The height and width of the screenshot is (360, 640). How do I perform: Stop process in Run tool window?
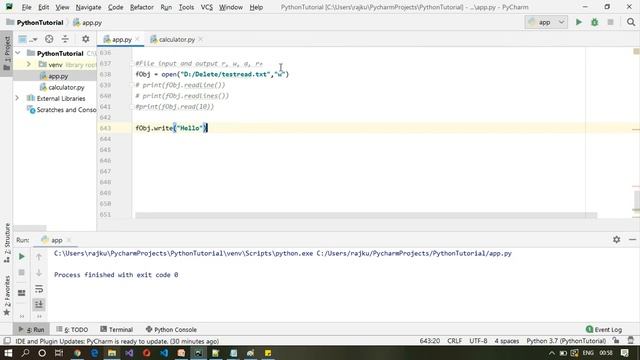tap(22, 273)
